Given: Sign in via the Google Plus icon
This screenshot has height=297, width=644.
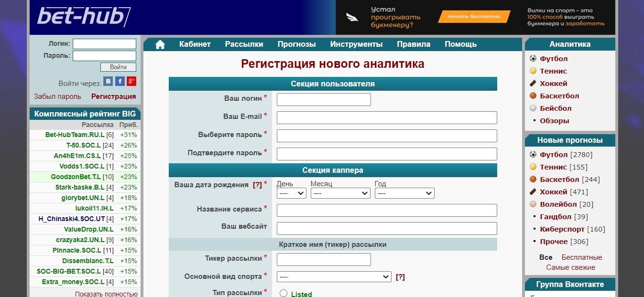Looking at the screenshot, I should 131,81.
